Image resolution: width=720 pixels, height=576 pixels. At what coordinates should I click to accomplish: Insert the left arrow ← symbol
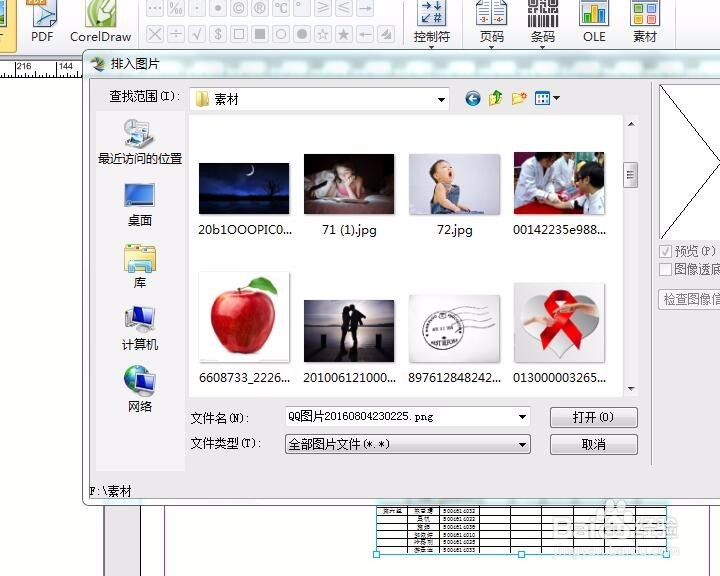click(x=365, y=34)
